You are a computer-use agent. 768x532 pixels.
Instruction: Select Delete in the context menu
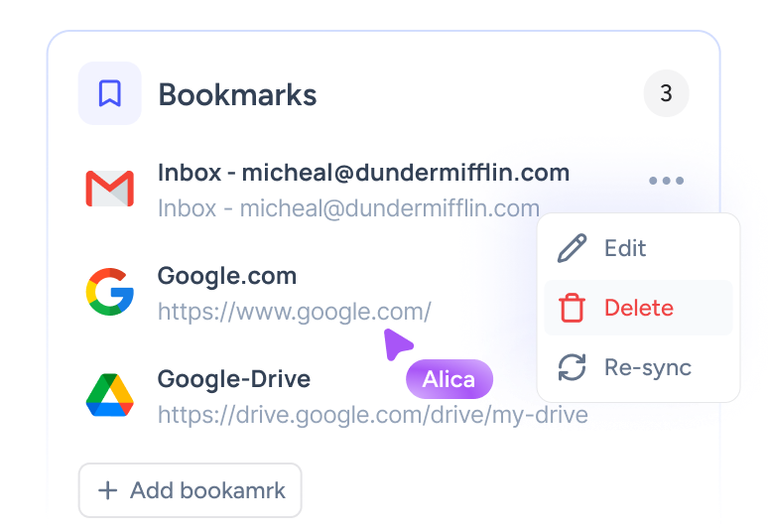(639, 308)
